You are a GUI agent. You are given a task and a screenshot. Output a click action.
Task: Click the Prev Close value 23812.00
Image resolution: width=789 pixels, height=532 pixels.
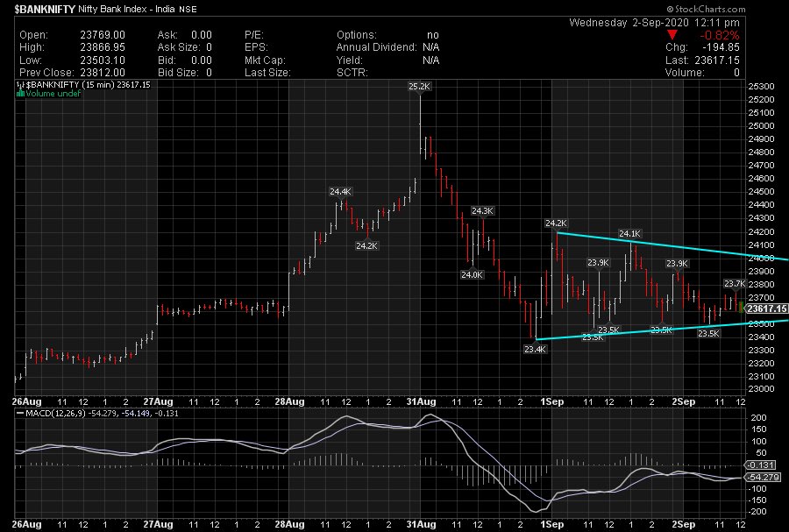(x=103, y=73)
